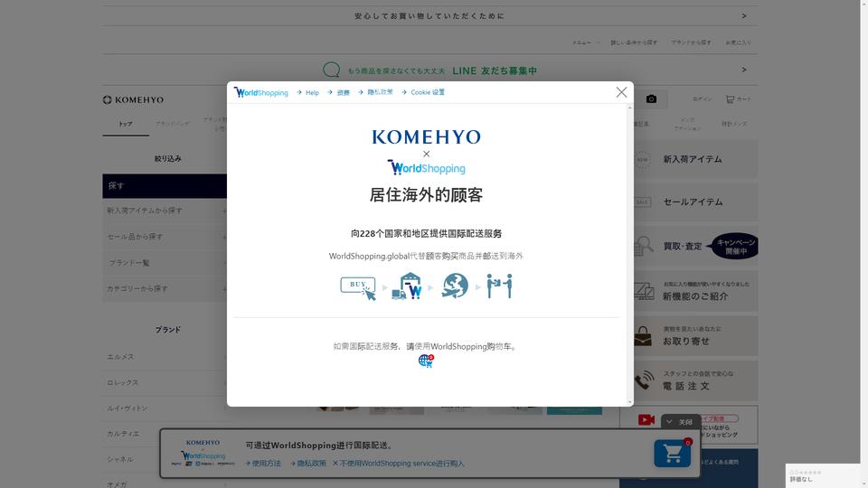
Task: Open the ログイン login link
Action: pyautogui.click(x=703, y=99)
